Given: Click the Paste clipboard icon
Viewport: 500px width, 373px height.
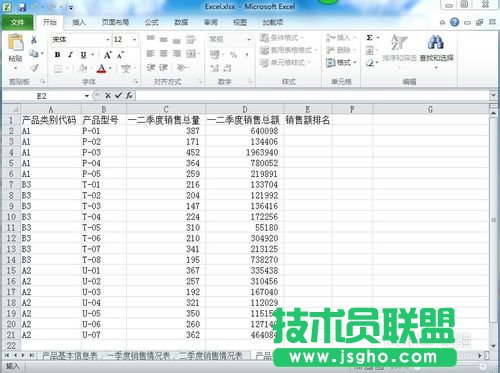Looking at the screenshot, I should (x=15, y=43).
